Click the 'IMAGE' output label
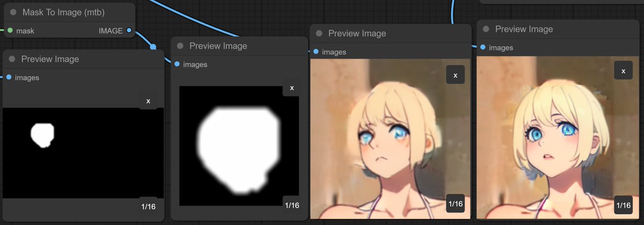644x225 pixels. [111, 31]
